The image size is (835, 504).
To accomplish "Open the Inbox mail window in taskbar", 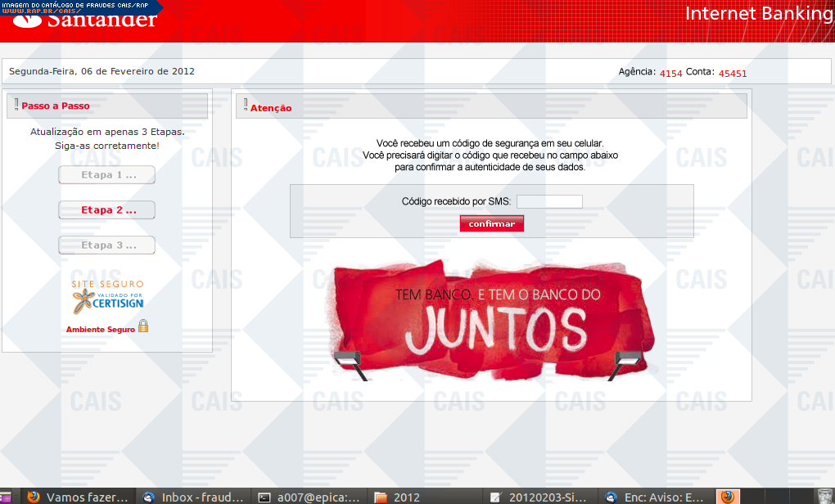I will pos(193,497).
